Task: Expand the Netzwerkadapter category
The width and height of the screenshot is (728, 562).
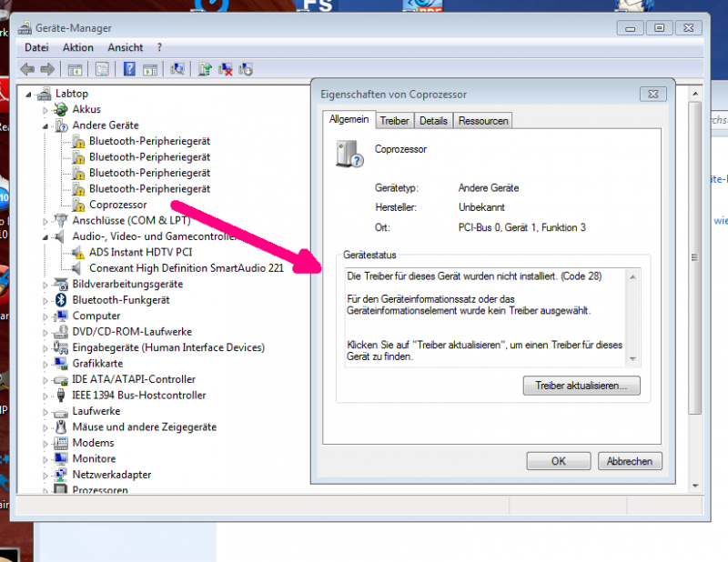Action: pos(45,475)
